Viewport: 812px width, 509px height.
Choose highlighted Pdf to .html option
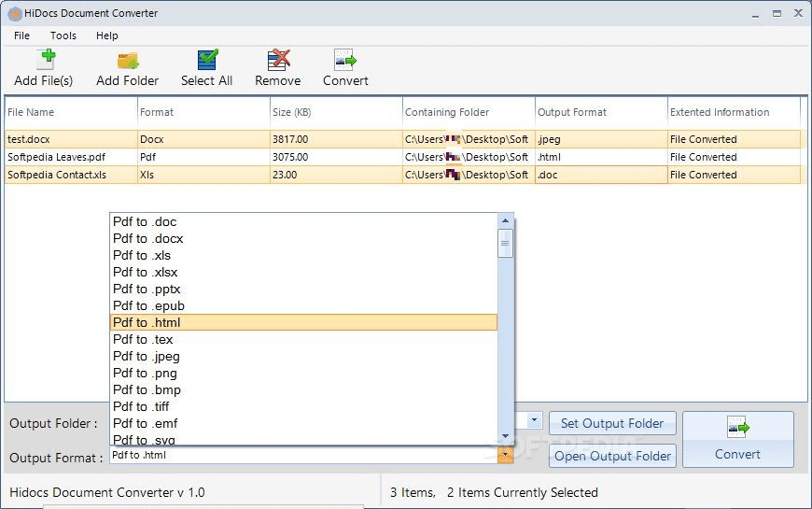tap(303, 322)
